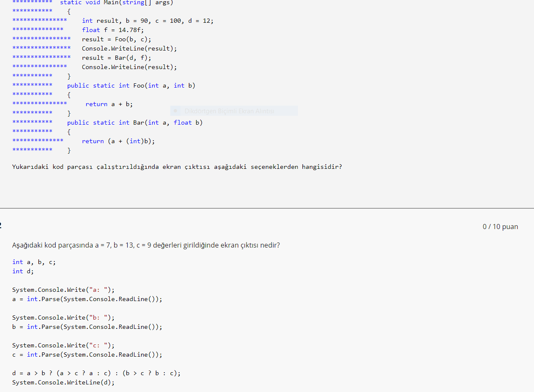Click the Bar method signature line
The height and width of the screenshot is (392, 534).
[x=135, y=123]
